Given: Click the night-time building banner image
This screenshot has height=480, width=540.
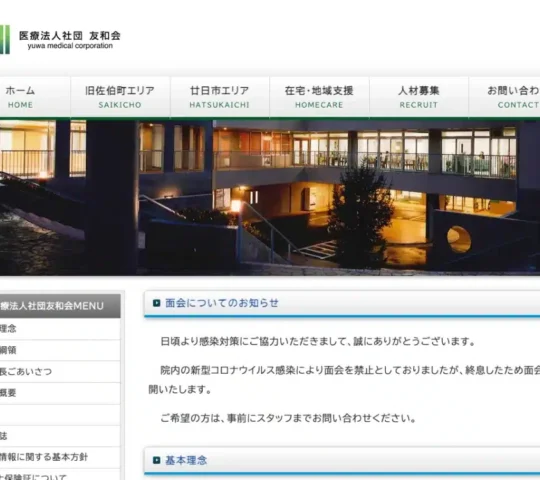Looking at the screenshot, I should (x=270, y=198).
